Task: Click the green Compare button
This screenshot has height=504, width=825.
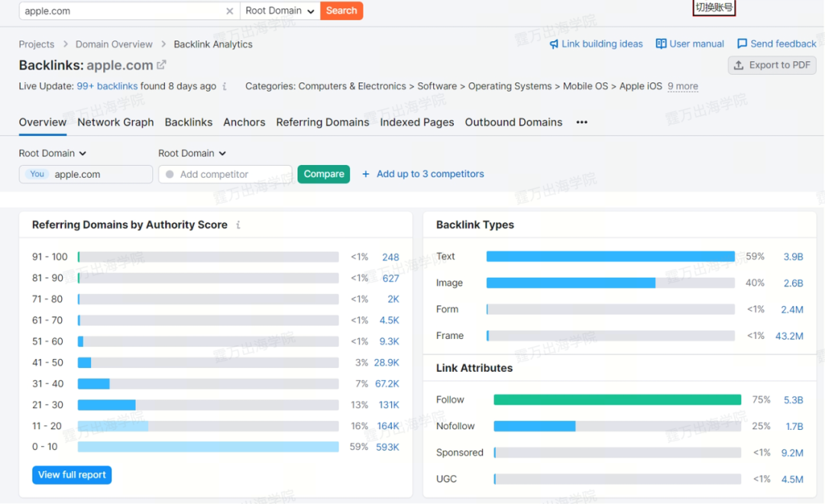Action: (x=324, y=174)
